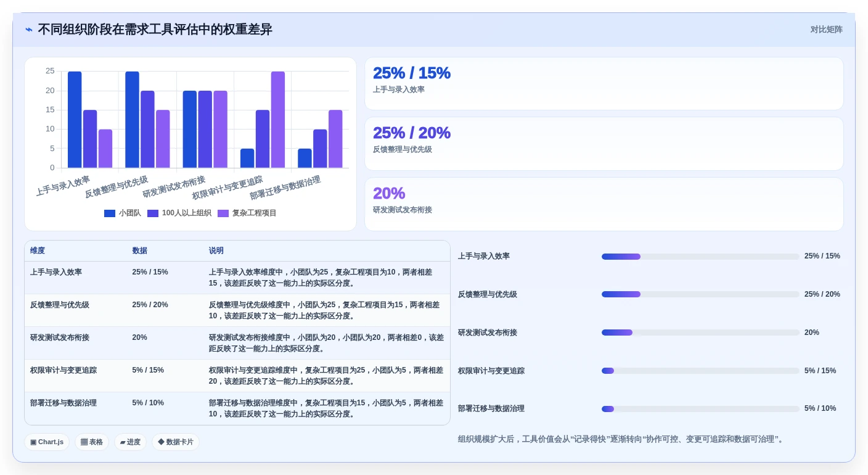Click the 25% / 15% data card

tap(604, 84)
